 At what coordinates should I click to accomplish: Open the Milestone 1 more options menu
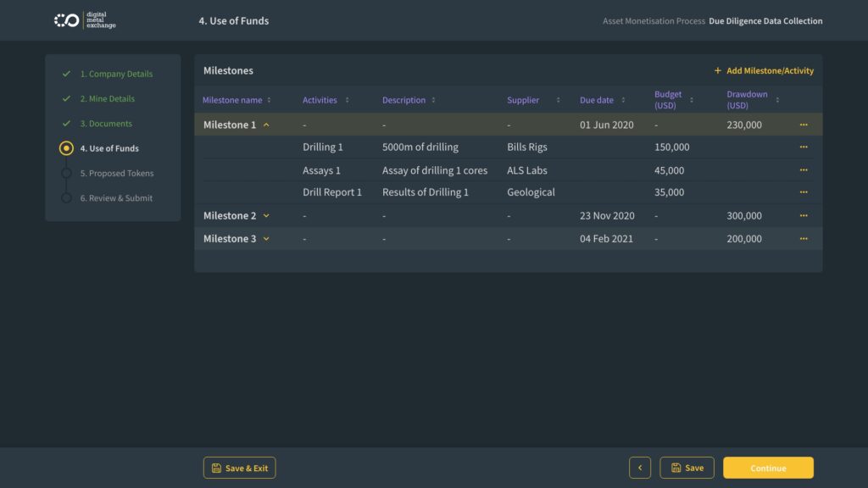(x=804, y=125)
